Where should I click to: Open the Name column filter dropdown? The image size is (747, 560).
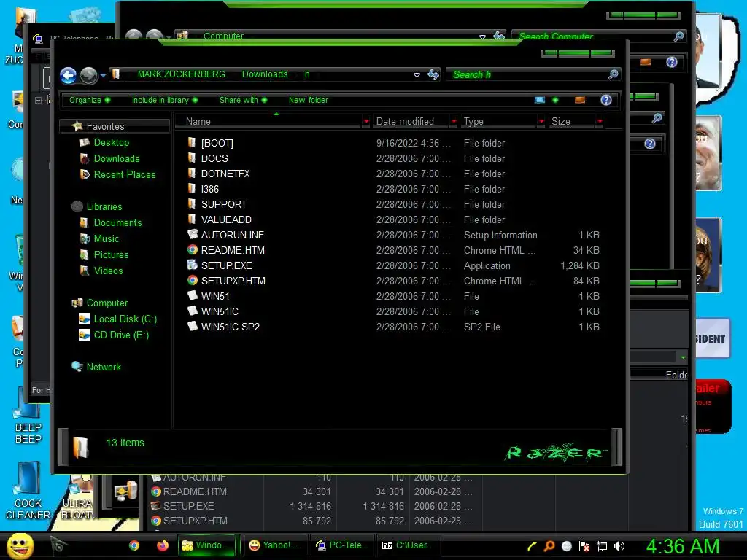pyautogui.click(x=366, y=122)
